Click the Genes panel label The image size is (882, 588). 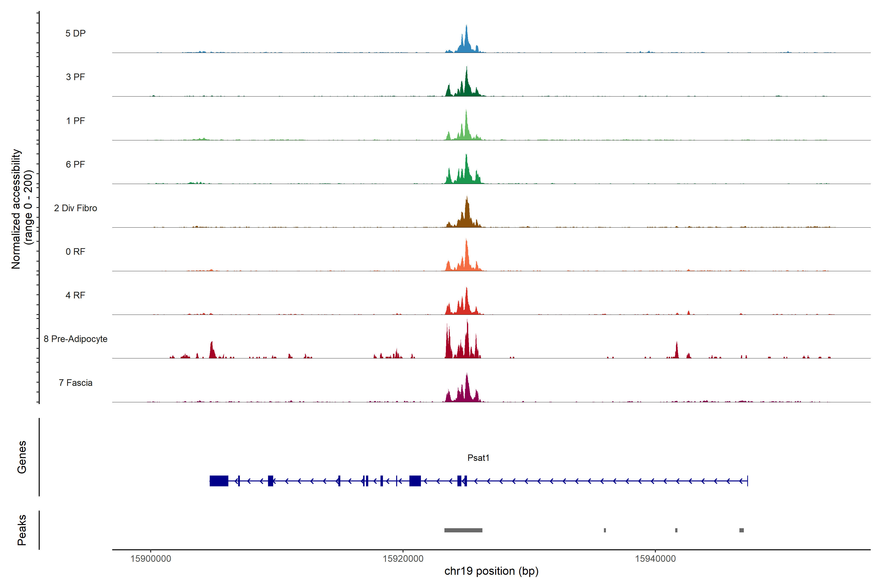tap(22, 457)
